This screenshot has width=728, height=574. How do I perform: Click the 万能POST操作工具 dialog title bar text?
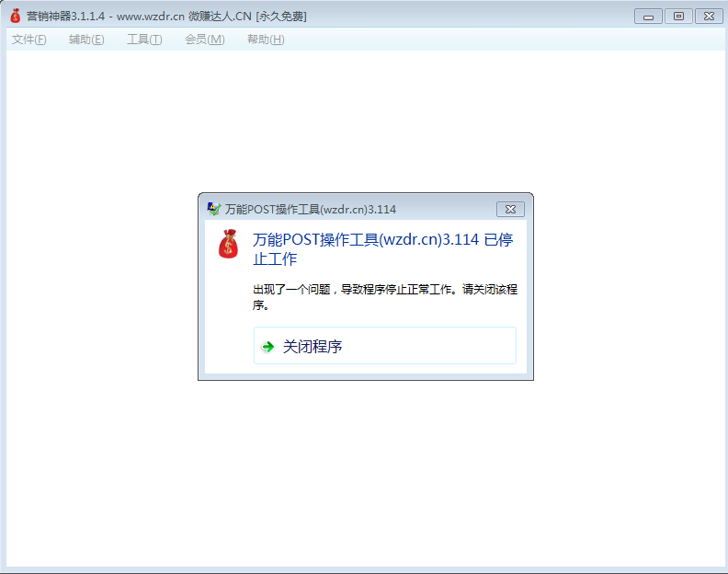point(311,209)
